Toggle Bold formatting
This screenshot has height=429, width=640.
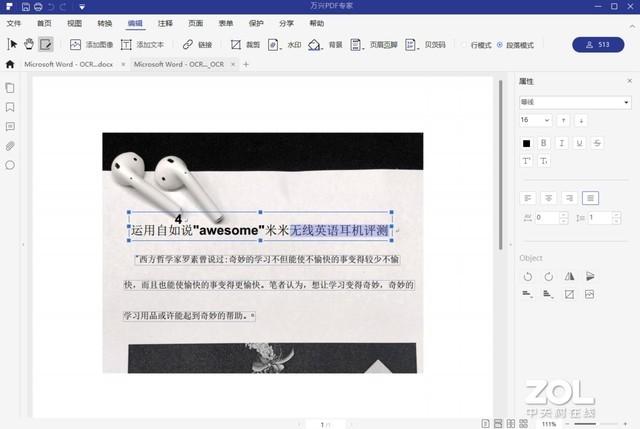(543, 143)
